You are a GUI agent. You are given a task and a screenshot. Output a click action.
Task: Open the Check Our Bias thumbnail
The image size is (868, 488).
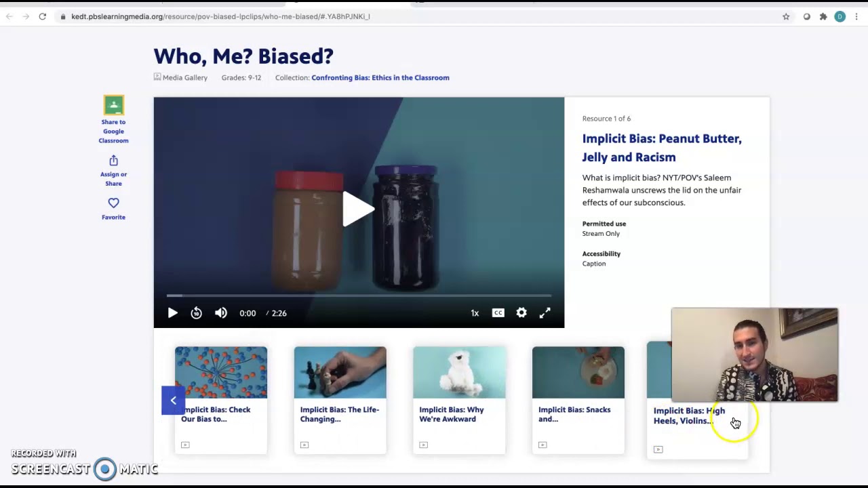221,372
